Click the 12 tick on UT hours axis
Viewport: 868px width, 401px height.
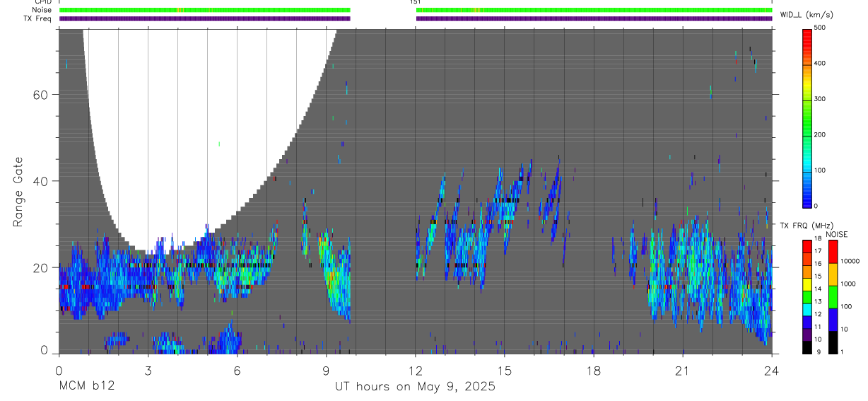tap(416, 370)
